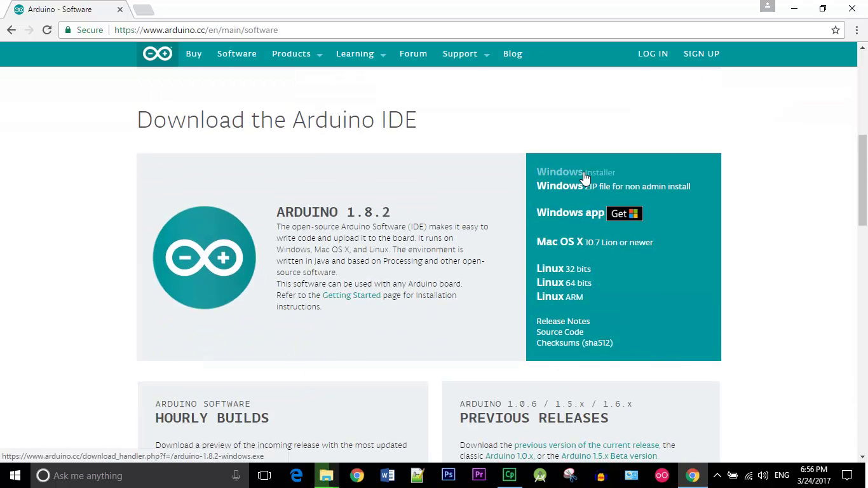Open the Software menu item
Image resolution: width=868 pixels, height=488 pixels.
click(237, 54)
